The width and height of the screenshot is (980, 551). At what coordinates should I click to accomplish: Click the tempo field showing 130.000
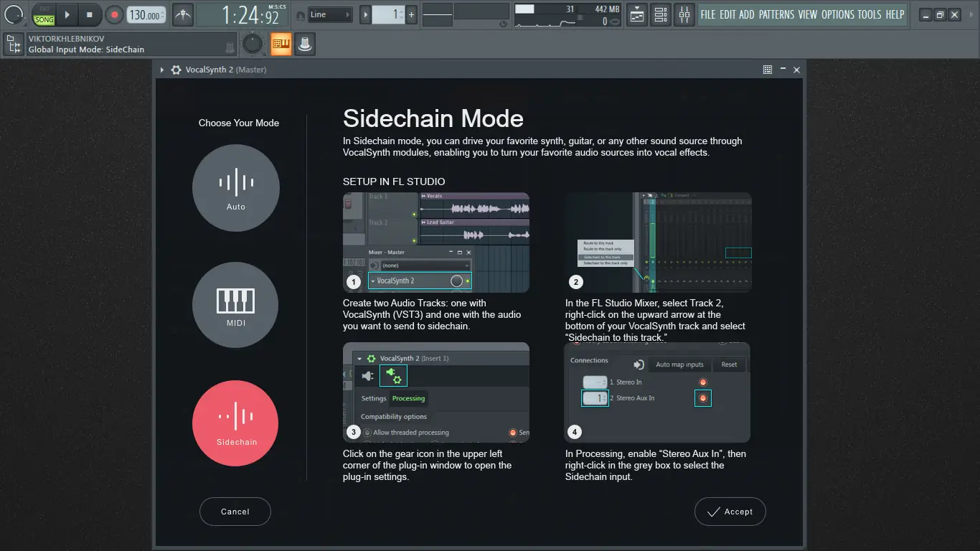click(x=146, y=15)
